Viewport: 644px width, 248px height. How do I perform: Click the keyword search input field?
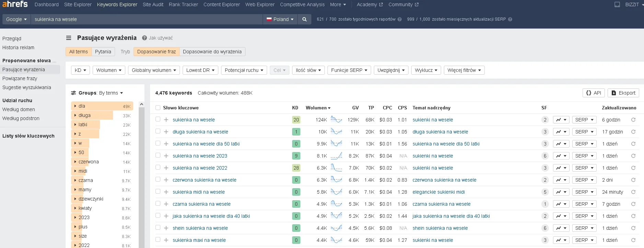146,19
